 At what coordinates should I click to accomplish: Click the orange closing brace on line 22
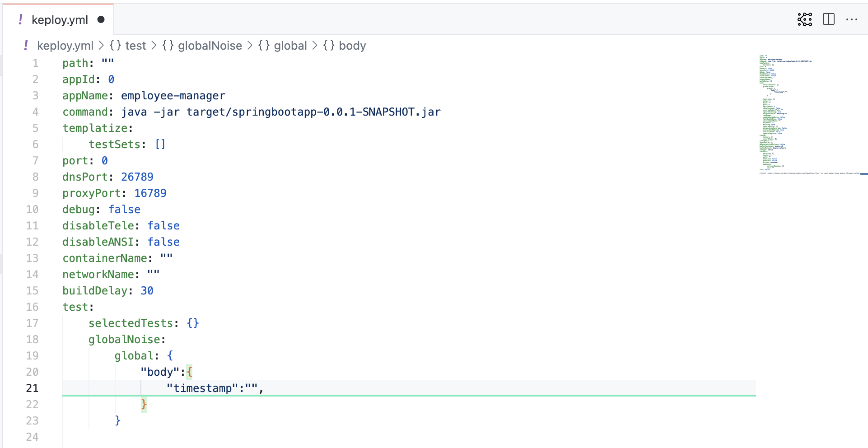[144, 404]
